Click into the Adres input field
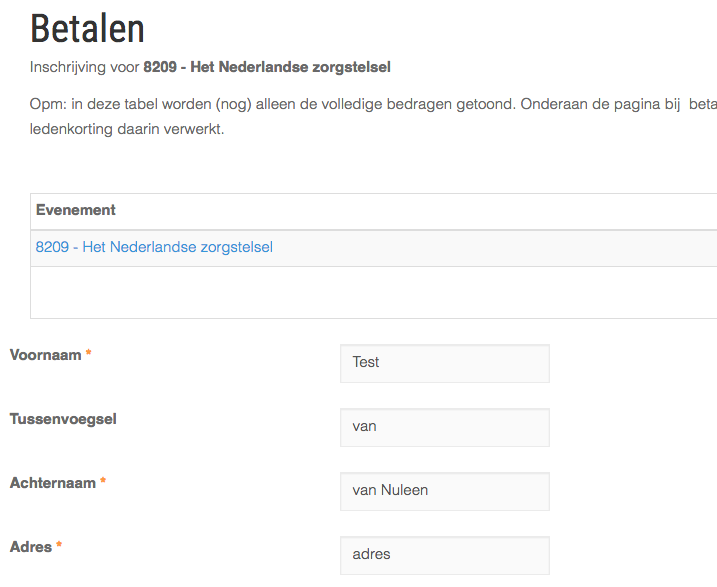This screenshot has height=587, width=717. pos(444,555)
